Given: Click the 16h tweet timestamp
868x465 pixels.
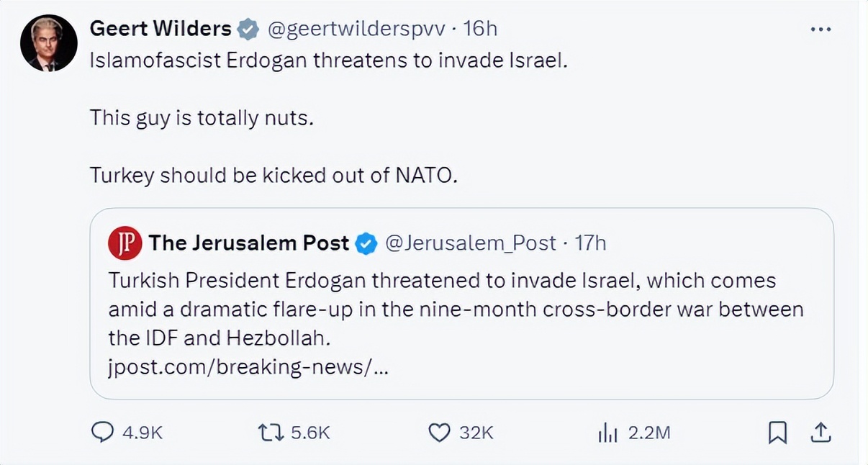Looking at the screenshot, I should pyautogui.click(x=480, y=29).
